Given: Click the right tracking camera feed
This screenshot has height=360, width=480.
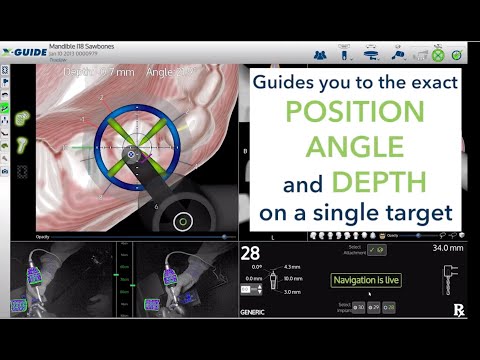Looking at the screenshot, I should pos(186,280).
